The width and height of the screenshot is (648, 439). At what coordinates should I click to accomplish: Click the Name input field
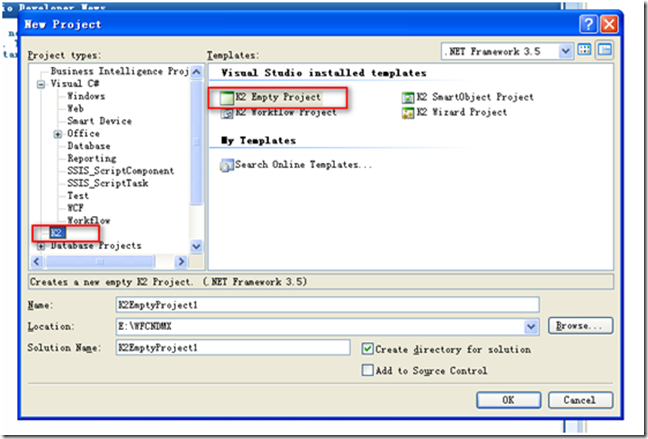click(327, 305)
